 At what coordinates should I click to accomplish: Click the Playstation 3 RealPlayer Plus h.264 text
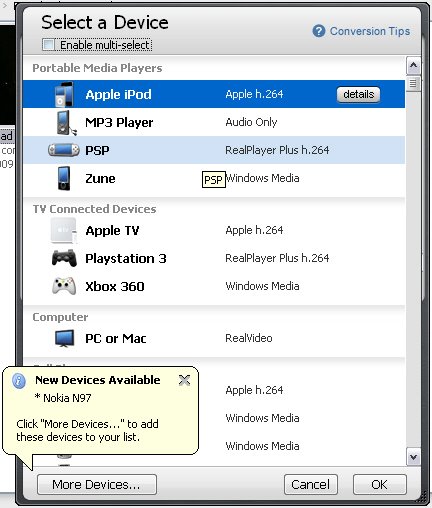coord(277,258)
